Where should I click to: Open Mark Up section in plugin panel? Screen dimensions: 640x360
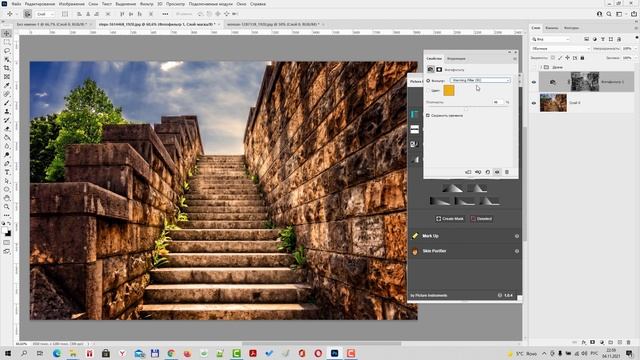pos(430,236)
